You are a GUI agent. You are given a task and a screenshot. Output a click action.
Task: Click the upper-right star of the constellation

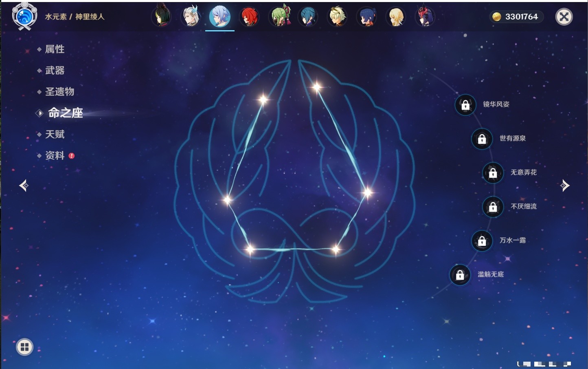point(317,86)
